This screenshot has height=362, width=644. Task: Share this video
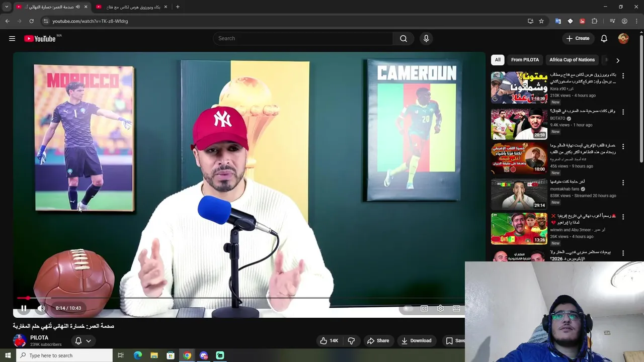(x=378, y=341)
